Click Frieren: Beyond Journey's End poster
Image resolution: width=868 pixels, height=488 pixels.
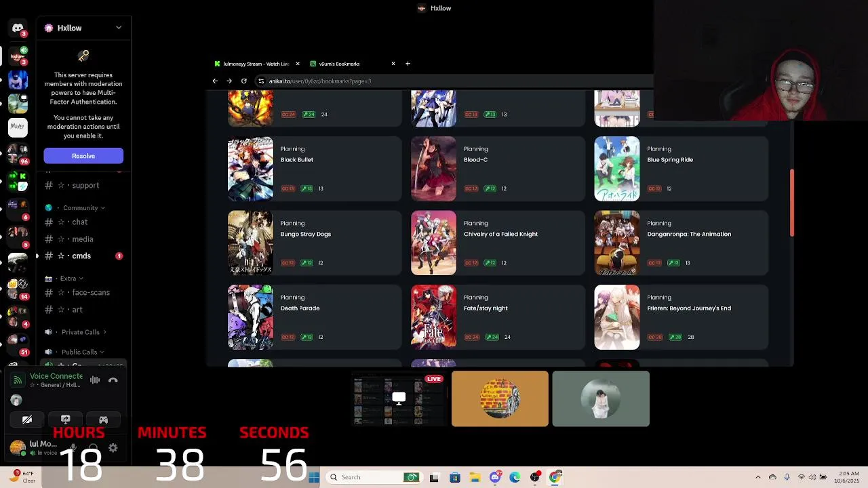[x=616, y=317]
